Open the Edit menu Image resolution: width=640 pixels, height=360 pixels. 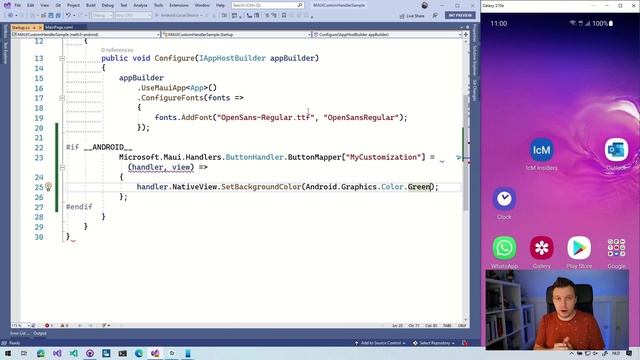point(31,5)
